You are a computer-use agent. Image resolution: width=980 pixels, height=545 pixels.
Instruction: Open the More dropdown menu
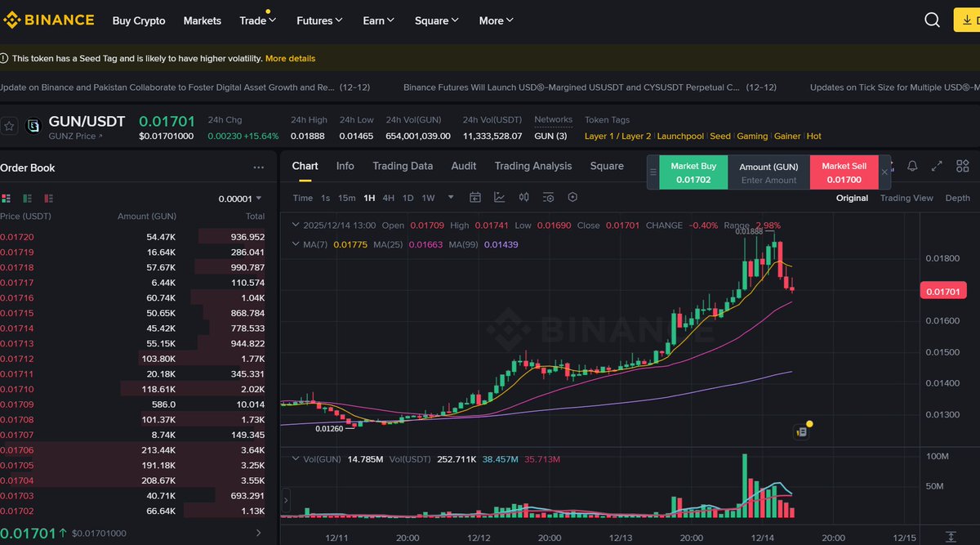(x=497, y=20)
